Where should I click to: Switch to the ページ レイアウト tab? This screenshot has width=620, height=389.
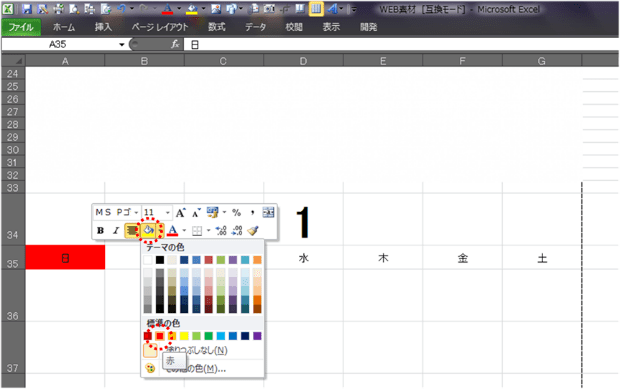(x=160, y=27)
